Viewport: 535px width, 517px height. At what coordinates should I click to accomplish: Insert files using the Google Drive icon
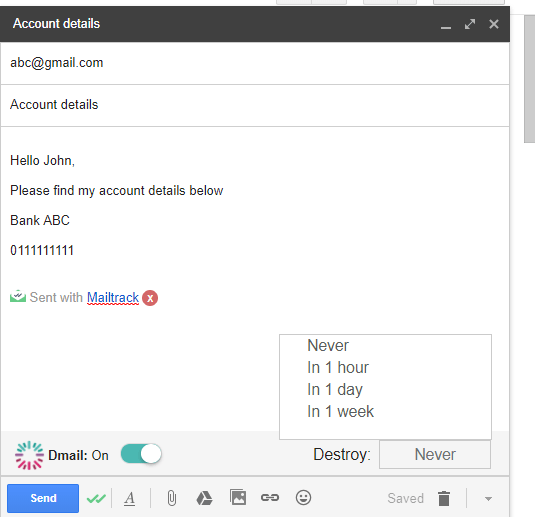(x=204, y=498)
